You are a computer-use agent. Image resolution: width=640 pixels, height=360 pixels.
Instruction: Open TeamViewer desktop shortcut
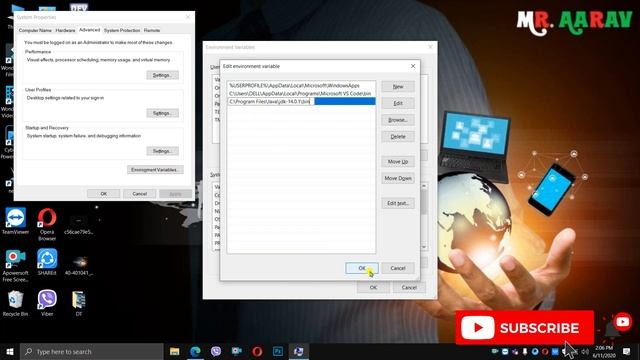point(16,222)
